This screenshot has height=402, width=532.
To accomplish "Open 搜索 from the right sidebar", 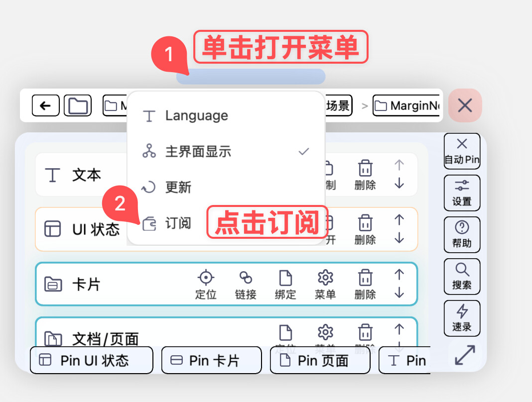I will coord(462,276).
